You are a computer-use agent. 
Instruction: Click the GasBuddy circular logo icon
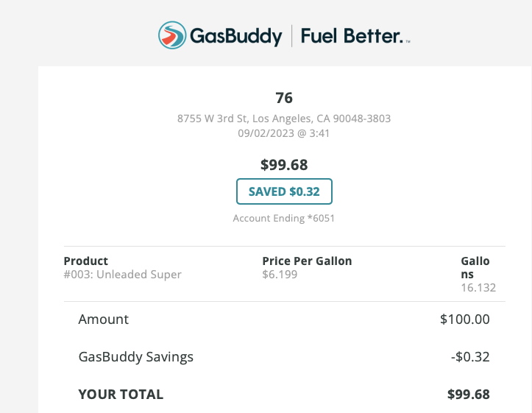tap(172, 35)
